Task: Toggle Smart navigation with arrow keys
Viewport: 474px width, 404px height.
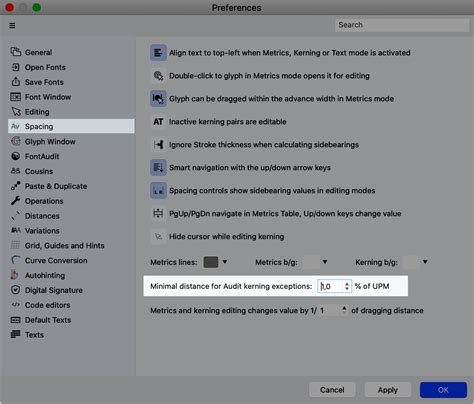Action: 158,168
